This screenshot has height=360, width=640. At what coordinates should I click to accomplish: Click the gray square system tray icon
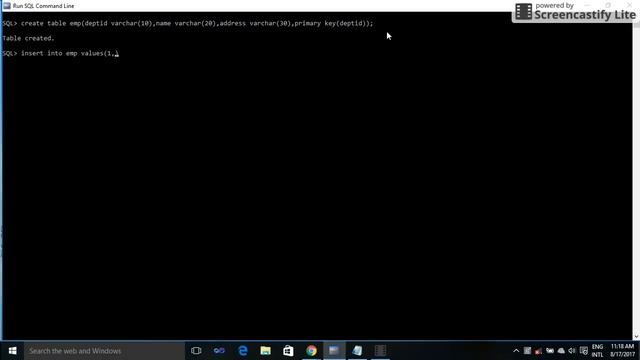point(527,351)
